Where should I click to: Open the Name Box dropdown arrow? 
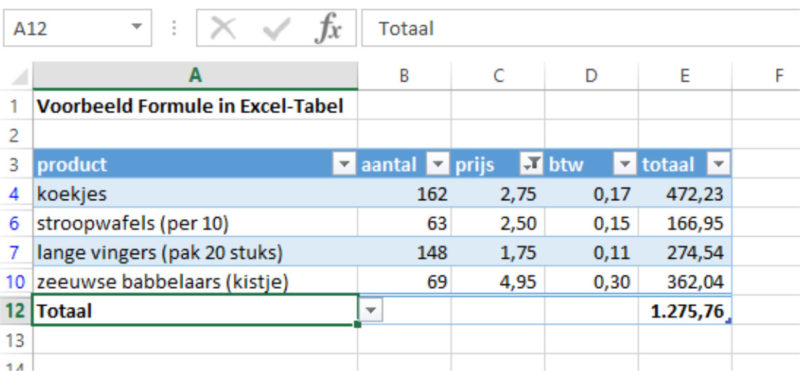[136, 26]
